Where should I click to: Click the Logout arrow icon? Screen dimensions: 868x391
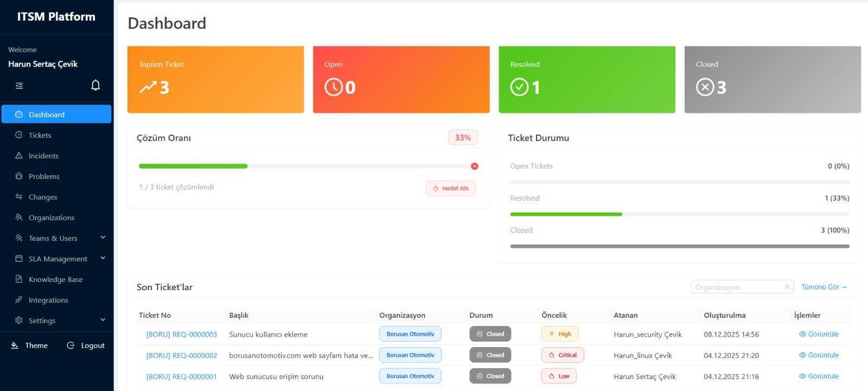point(71,345)
